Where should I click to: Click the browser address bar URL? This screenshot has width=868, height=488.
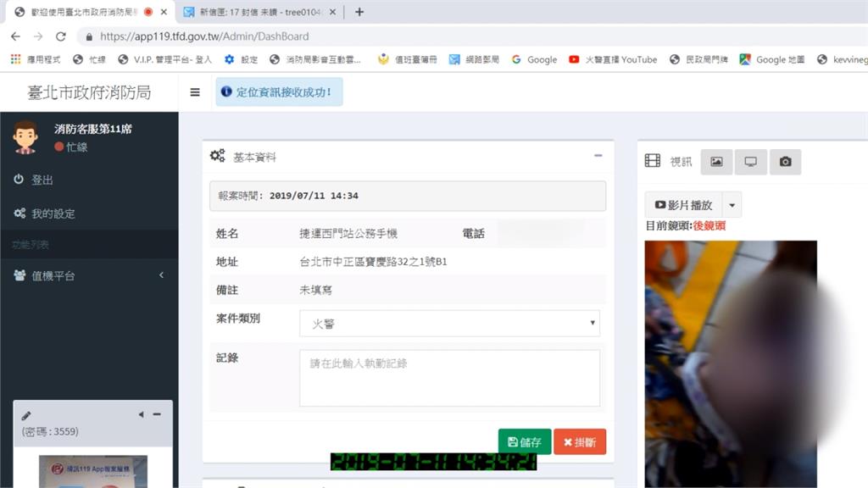coord(204,36)
